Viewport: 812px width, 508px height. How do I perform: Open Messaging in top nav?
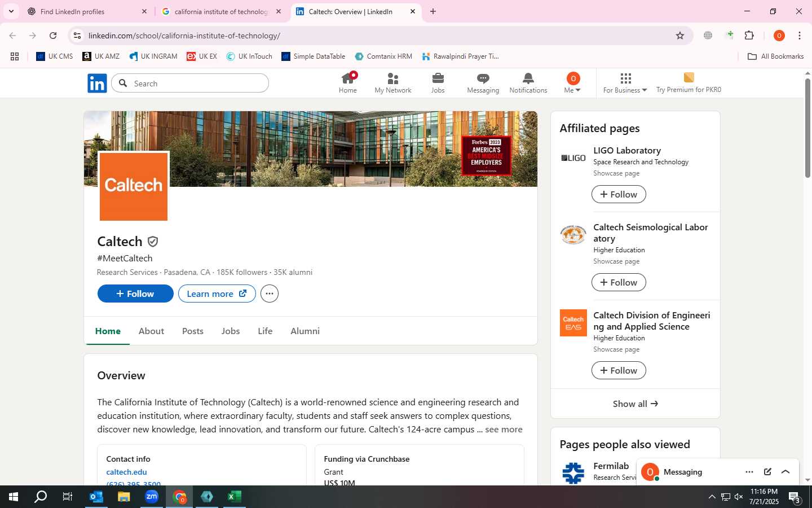click(x=483, y=83)
